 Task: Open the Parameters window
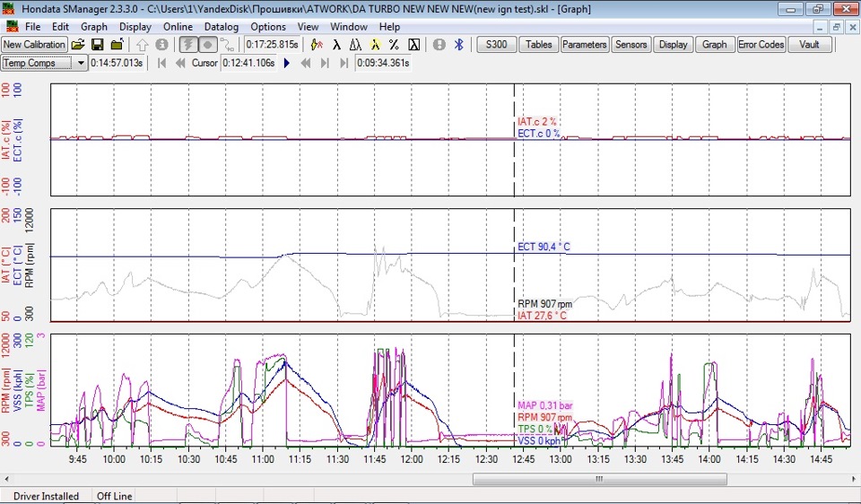point(584,45)
